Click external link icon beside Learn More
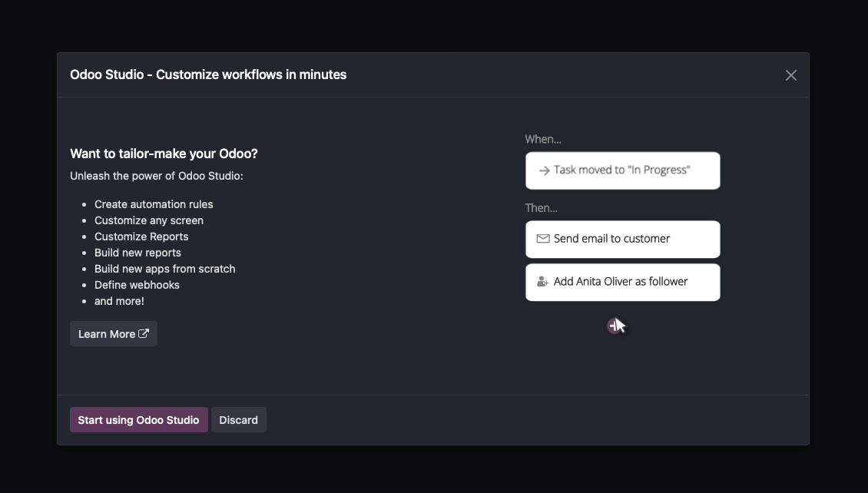The width and height of the screenshot is (868, 493). point(144,333)
